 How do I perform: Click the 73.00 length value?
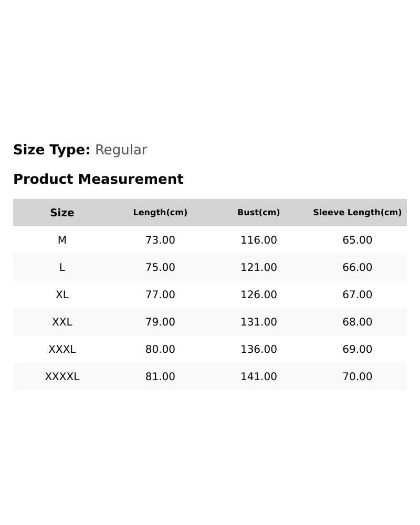click(x=160, y=240)
